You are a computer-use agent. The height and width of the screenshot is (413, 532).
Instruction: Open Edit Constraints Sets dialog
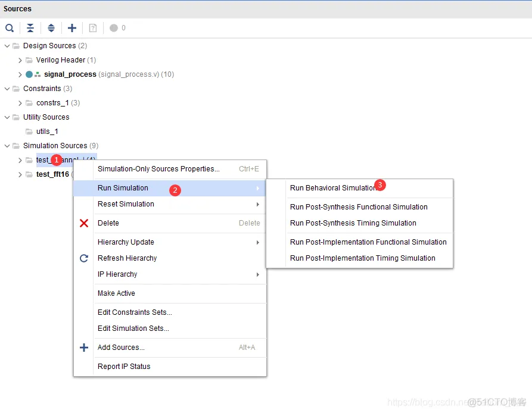(170, 312)
